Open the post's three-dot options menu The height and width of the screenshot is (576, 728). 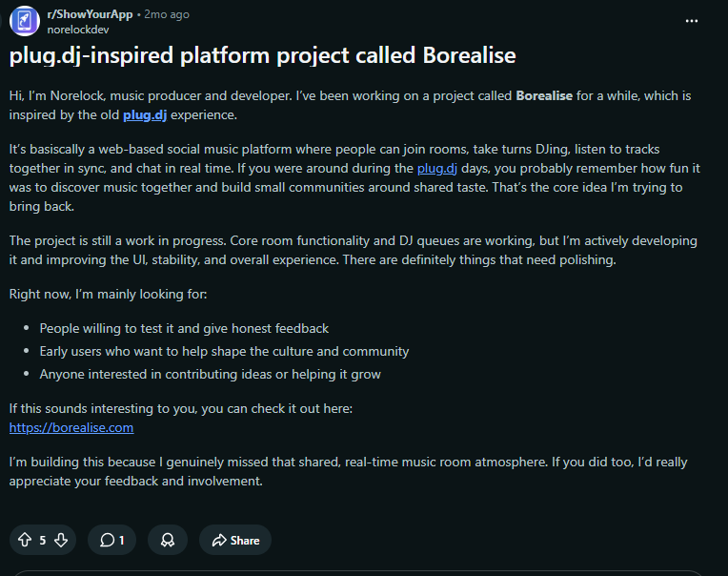[692, 21]
